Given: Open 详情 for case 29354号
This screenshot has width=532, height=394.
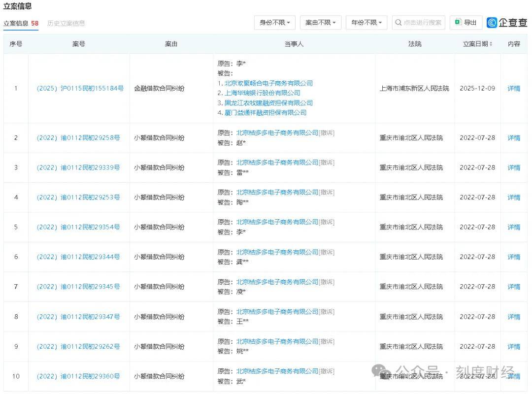Looking at the screenshot, I should click(x=514, y=227).
